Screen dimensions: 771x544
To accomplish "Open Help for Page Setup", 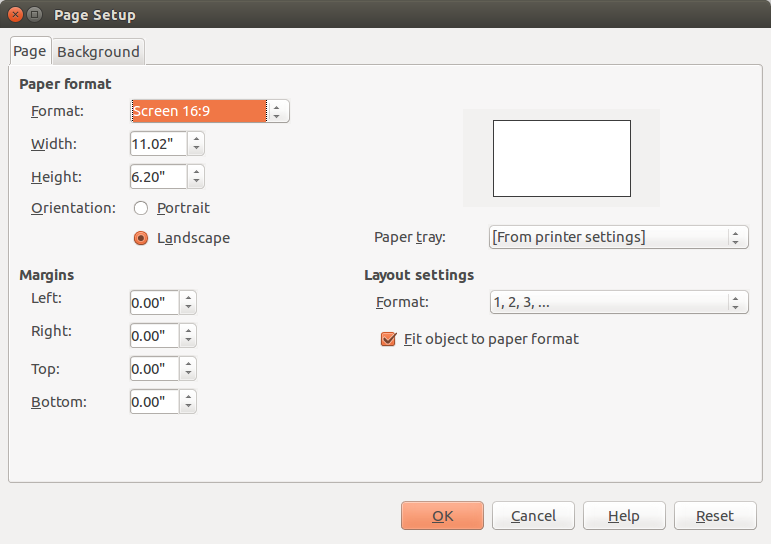I will pyautogui.click(x=624, y=516).
